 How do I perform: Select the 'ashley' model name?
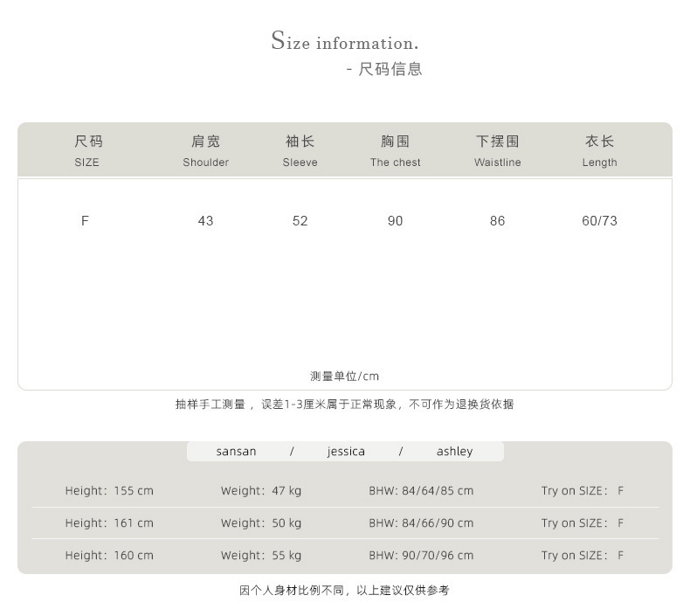click(x=454, y=452)
